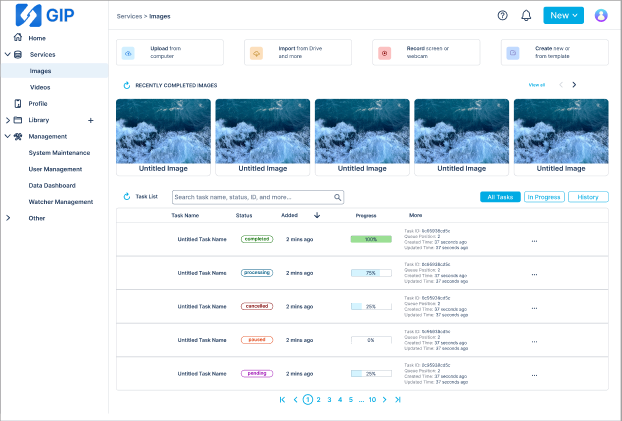
Task: Show previous recently completed images arrow
Action: tap(561, 85)
